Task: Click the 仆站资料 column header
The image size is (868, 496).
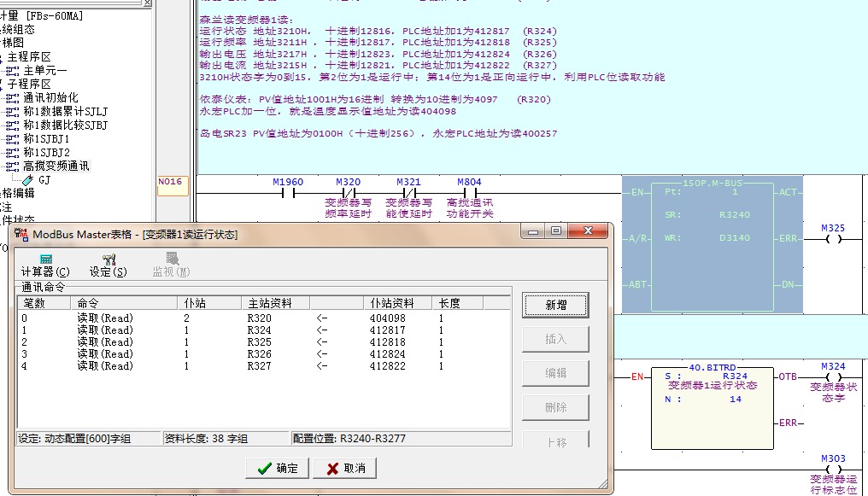Action: point(391,303)
